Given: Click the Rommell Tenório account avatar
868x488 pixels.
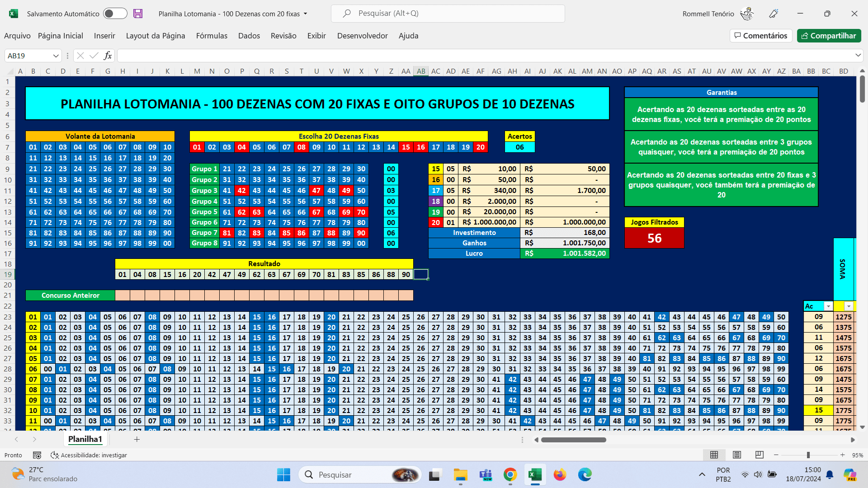Looking at the screenshot, I should click(747, 14).
